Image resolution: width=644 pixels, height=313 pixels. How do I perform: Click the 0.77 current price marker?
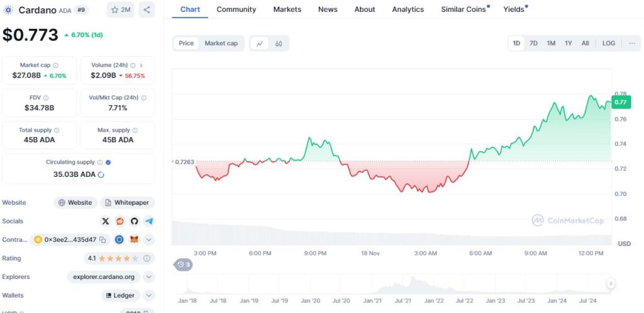coord(621,102)
